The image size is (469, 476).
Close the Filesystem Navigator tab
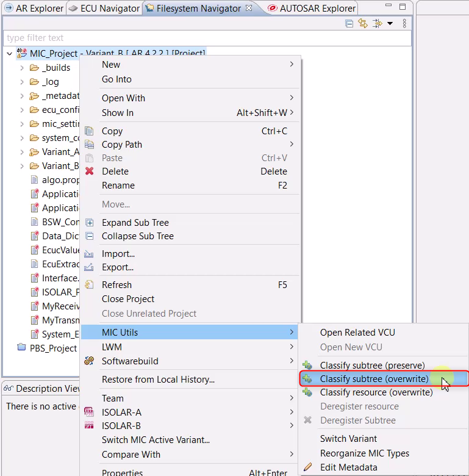(249, 8)
